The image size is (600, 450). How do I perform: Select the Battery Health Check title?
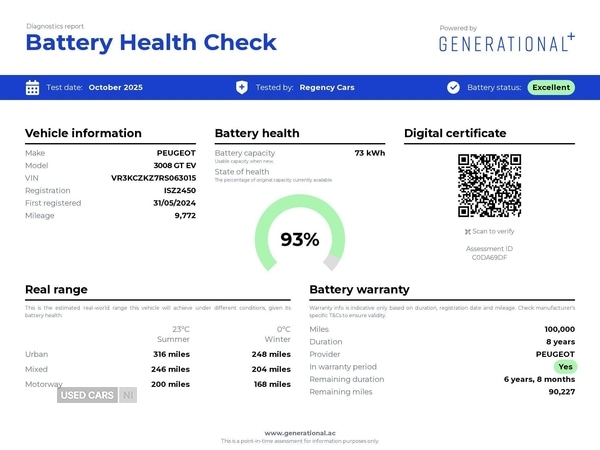(151, 42)
